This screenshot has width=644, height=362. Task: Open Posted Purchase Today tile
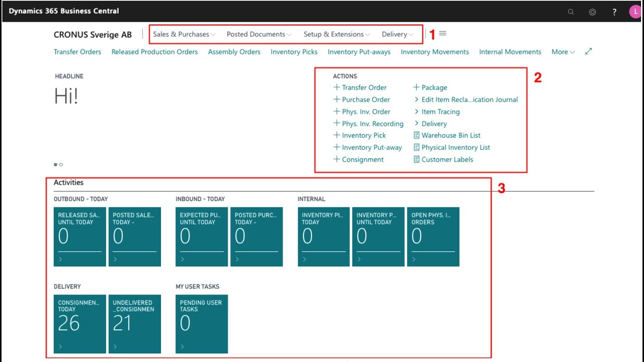point(257,237)
